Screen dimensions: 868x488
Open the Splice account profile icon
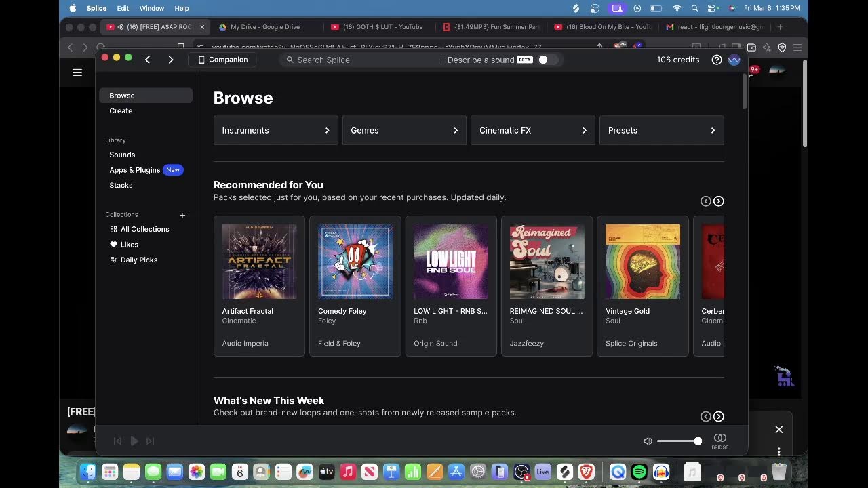pyautogui.click(x=734, y=60)
